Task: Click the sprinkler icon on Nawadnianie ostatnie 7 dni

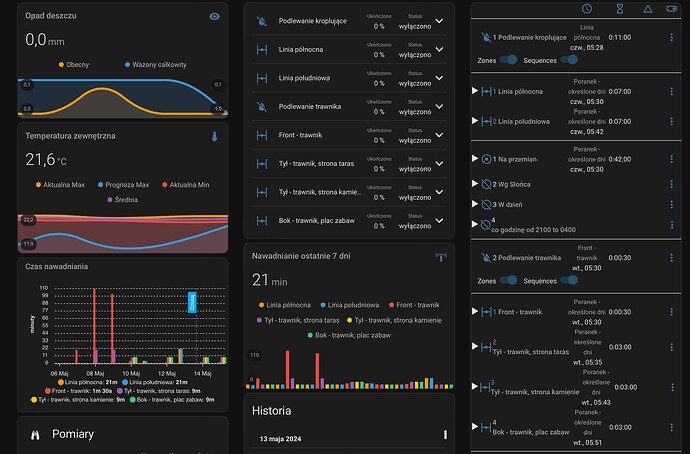Action: pos(440,257)
